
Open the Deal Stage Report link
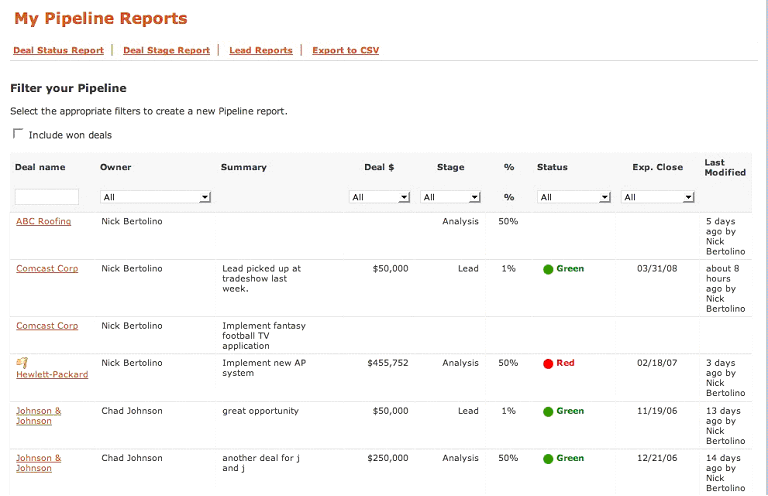[x=167, y=50]
